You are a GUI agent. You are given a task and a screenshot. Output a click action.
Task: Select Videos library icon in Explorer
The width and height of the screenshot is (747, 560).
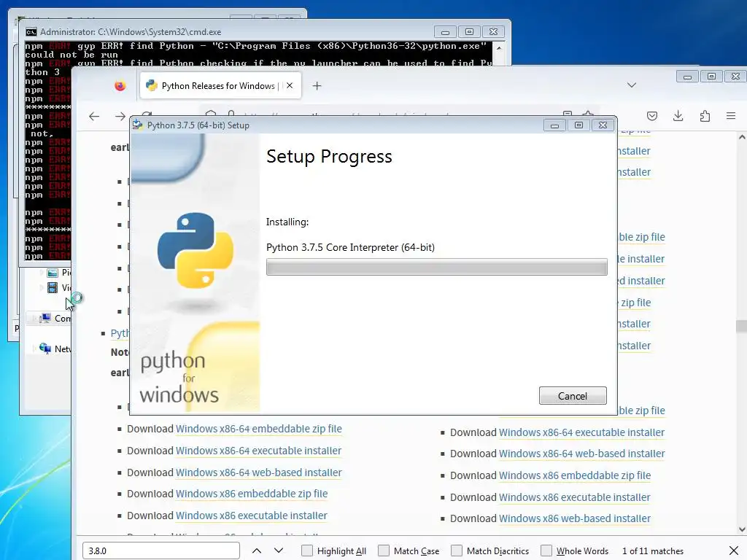click(53, 287)
